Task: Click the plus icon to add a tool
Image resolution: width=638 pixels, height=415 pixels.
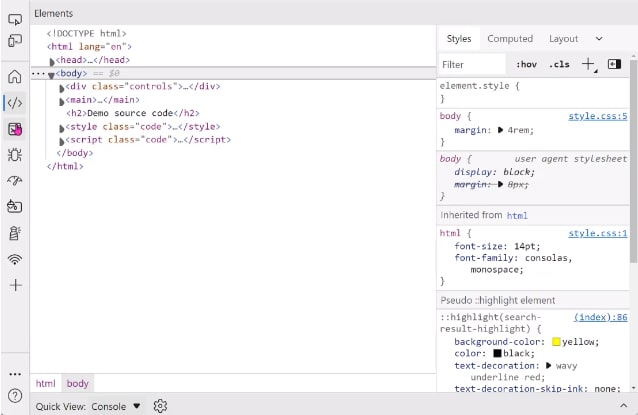Action: 15,285
